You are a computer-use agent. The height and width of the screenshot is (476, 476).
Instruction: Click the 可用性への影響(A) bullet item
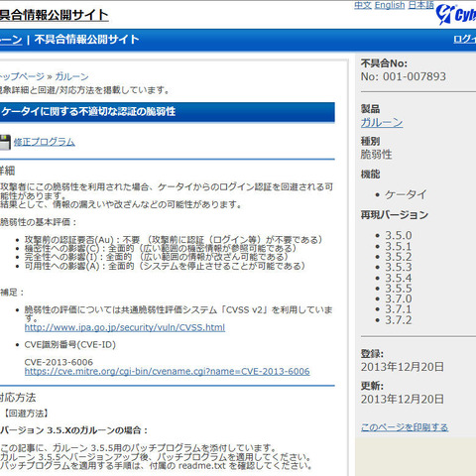click(x=165, y=266)
